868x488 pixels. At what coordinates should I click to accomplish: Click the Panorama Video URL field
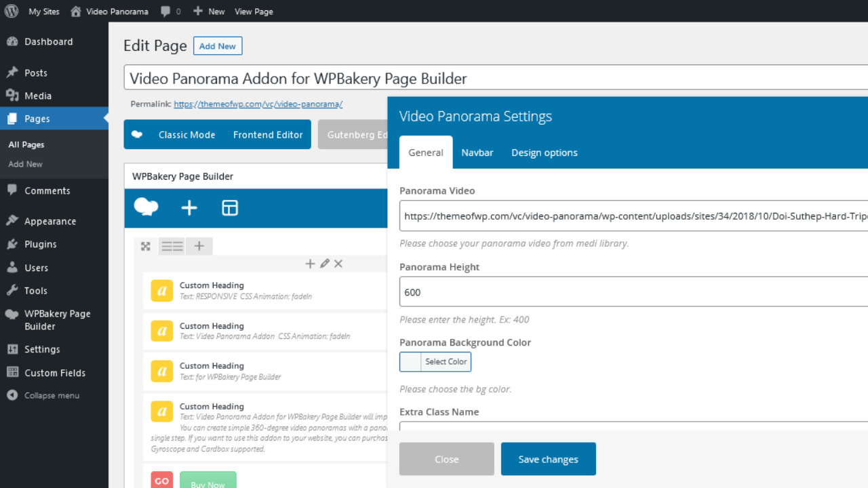(x=633, y=216)
